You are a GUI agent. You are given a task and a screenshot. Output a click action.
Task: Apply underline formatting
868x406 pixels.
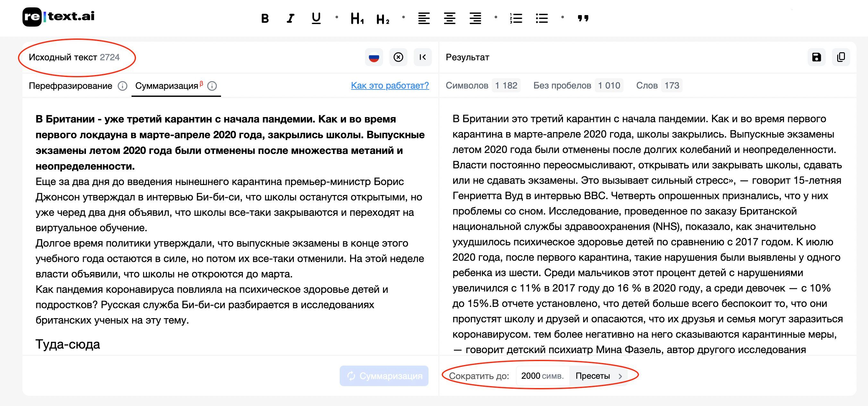pos(315,19)
